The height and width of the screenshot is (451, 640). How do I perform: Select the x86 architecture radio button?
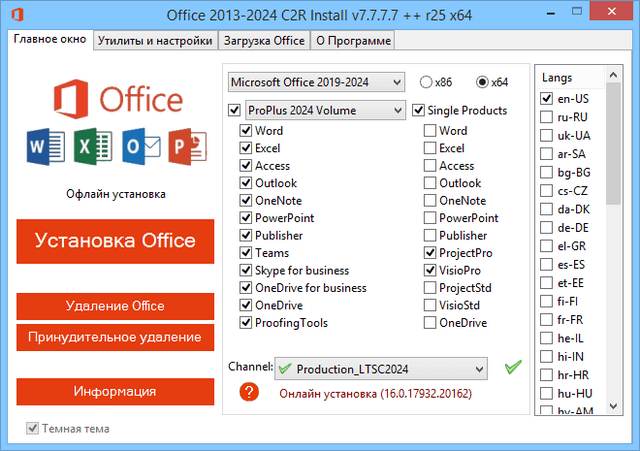click(427, 82)
